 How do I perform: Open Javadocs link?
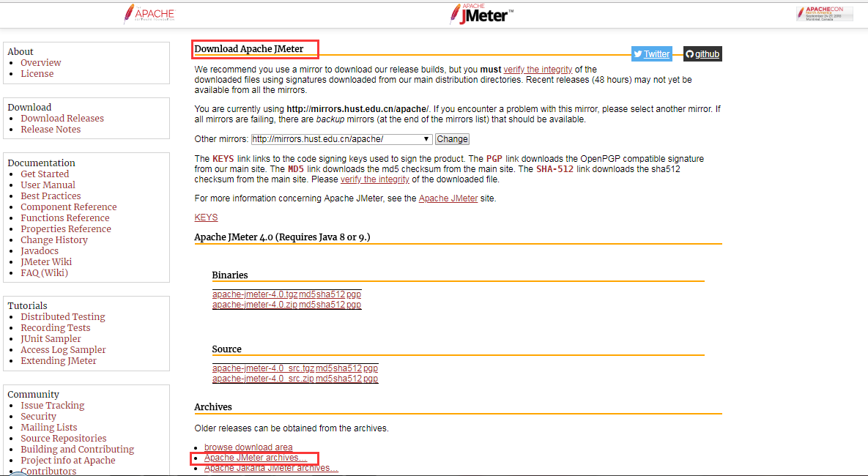(40, 250)
